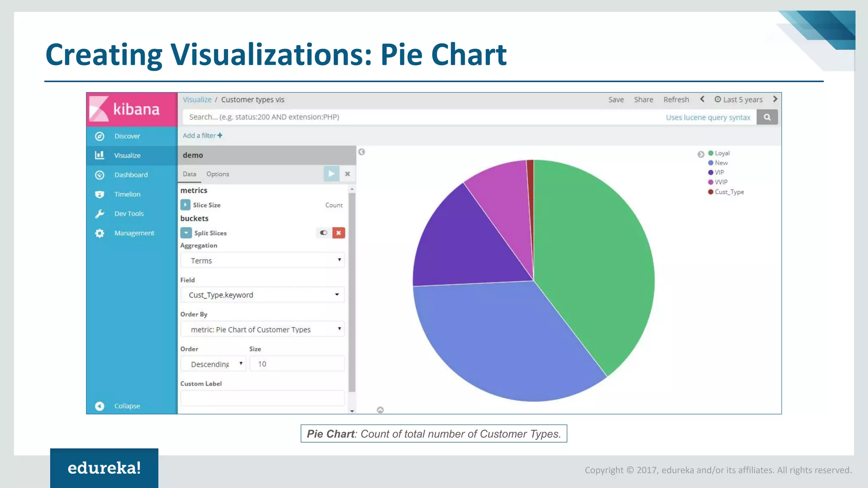The image size is (868, 488).
Task: Open the Aggregation Terms dropdown
Action: [x=262, y=260]
